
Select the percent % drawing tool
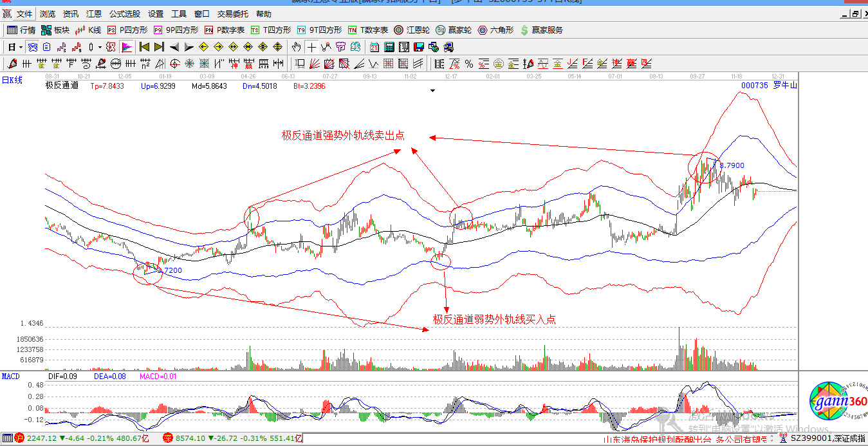(x=469, y=64)
